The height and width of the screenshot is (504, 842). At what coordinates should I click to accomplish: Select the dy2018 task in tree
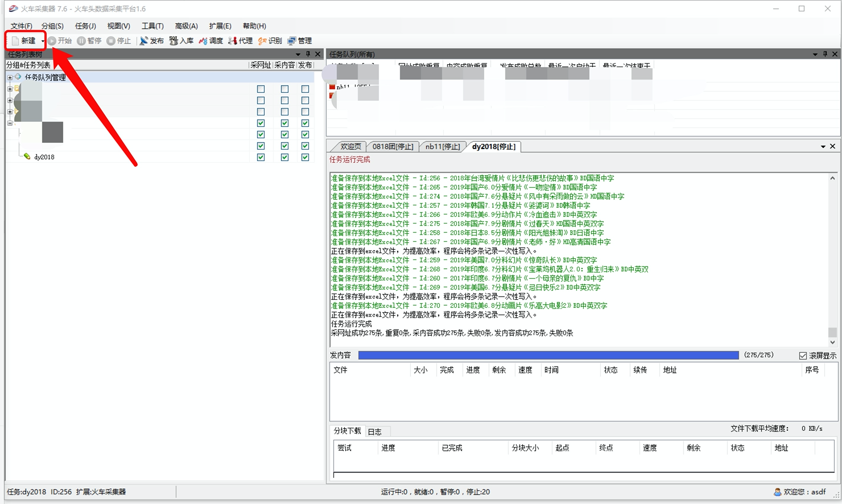pyautogui.click(x=44, y=157)
